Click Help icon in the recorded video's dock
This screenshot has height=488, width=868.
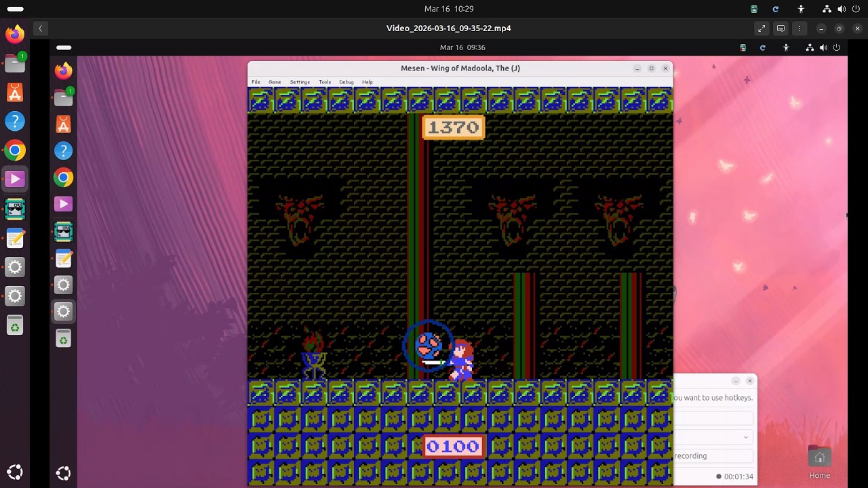(x=63, y=150)
